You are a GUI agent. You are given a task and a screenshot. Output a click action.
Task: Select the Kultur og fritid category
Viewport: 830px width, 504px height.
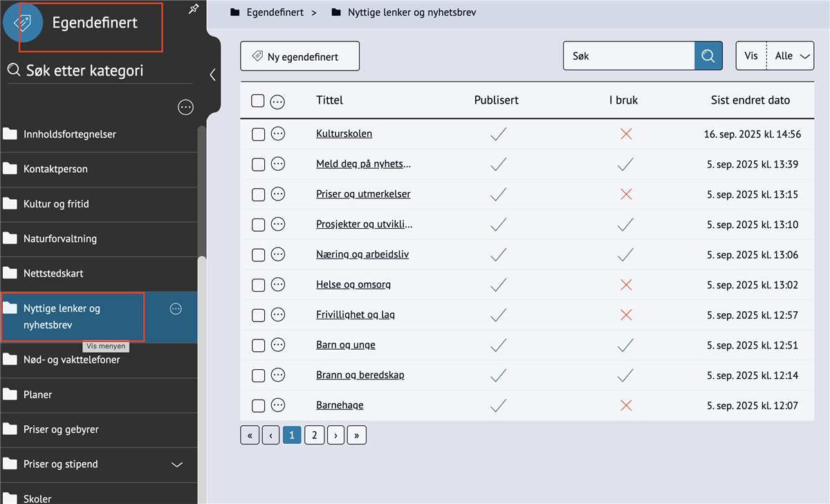click(x=56, y=204)
